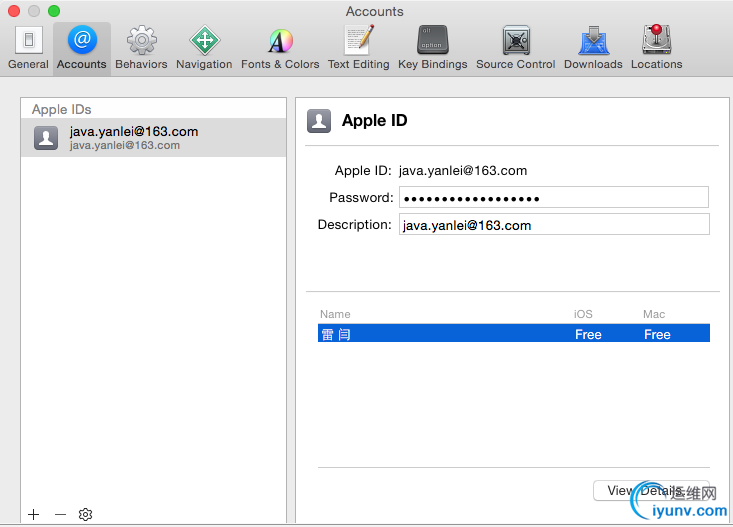Click the Apple ID email value text
The width and height of the screenshot is (733, 527).
click(463, 171)
